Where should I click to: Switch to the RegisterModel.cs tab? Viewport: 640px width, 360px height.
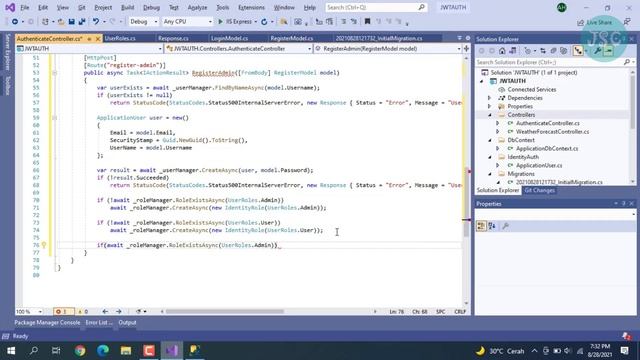(x=292, y=38)
